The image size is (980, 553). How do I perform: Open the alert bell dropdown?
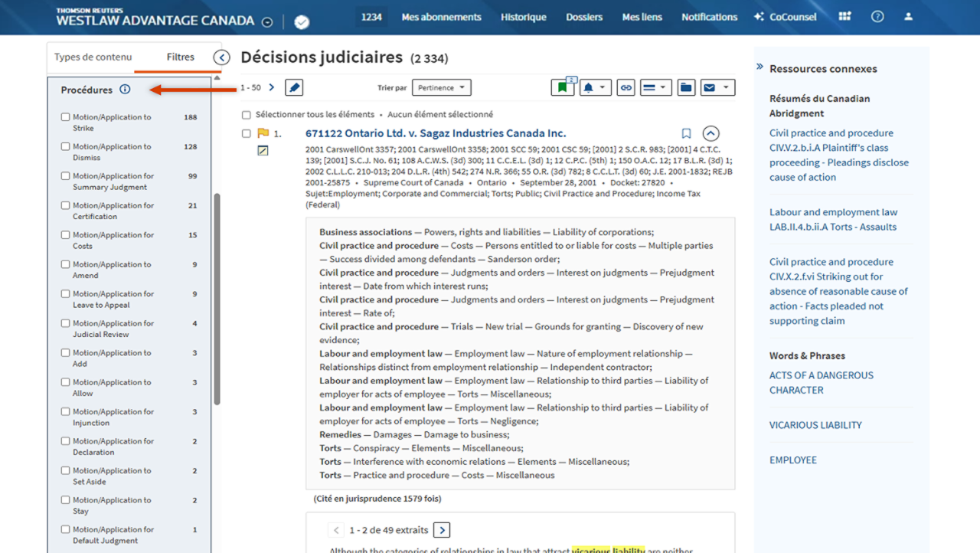tap(595, 88)
